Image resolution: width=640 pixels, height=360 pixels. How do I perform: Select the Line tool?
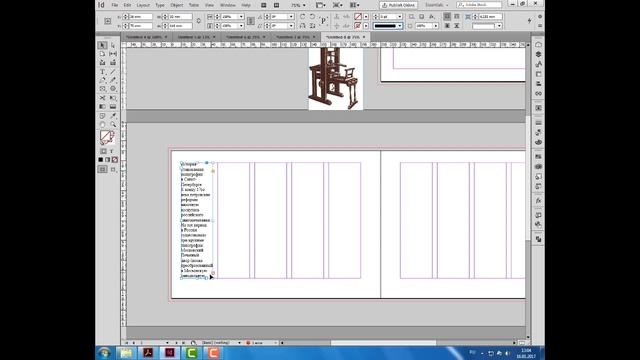[113, 72]
